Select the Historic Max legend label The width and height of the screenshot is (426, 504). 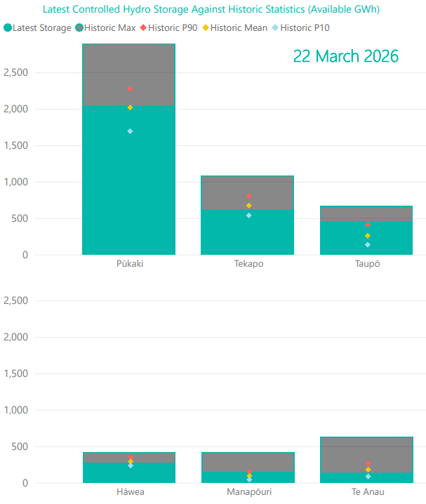click(109, 28)
